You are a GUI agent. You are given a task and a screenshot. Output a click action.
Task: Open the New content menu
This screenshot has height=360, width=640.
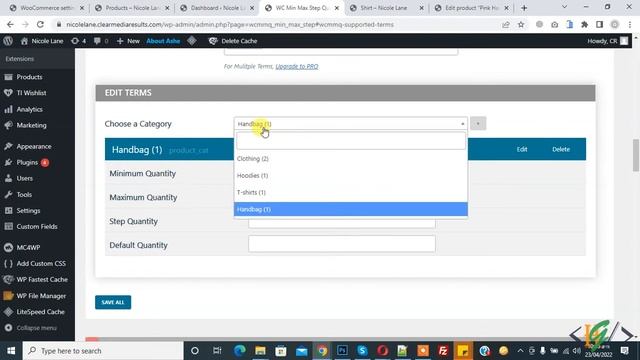point(128,41)
